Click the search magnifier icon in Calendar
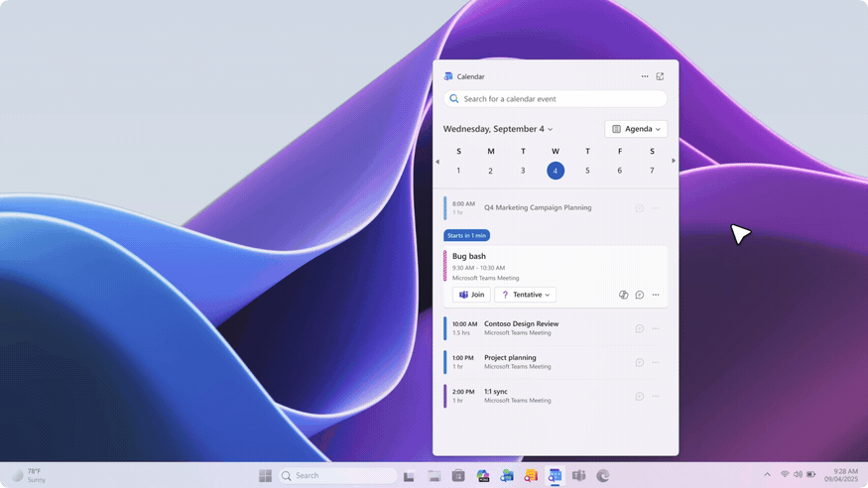Image resolution: width=868 pixels, height=488 pixels. tap(454, 98)
